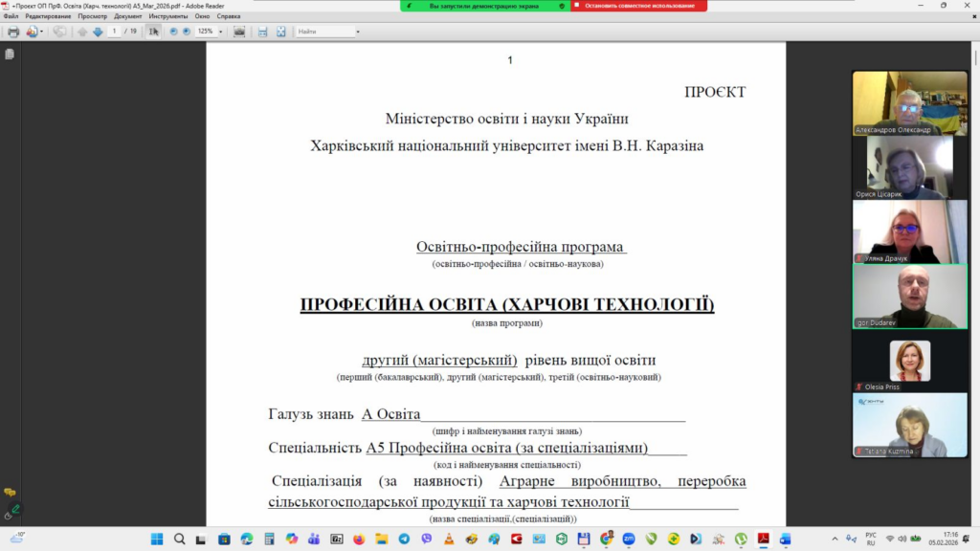Select Igor Dudarev video thumbnail
980x551 pixels.
(x=909, y=297)
